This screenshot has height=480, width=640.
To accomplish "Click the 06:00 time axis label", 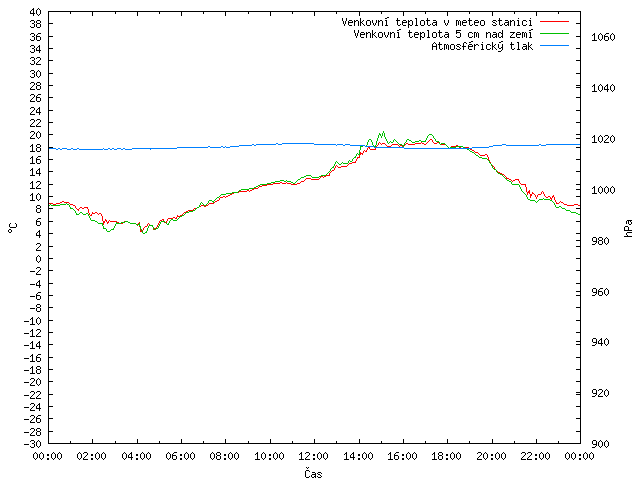I will pyautogui.click(x=180, y=456).
